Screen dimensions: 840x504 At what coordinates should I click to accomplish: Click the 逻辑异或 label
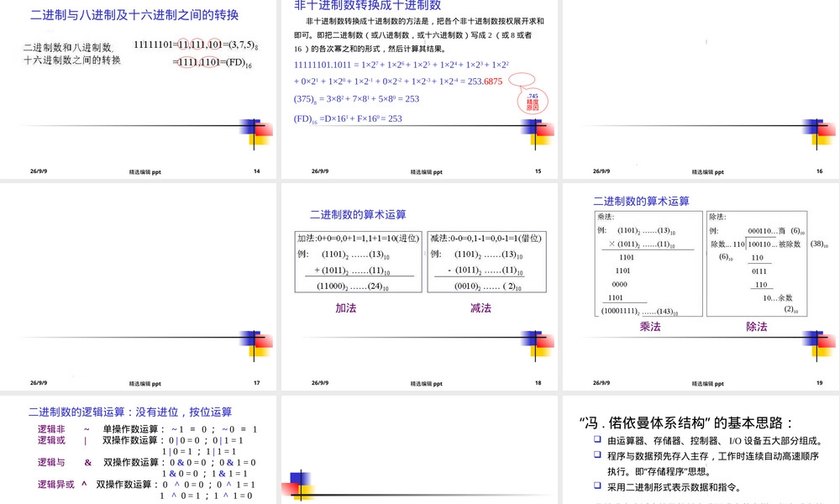55,485
